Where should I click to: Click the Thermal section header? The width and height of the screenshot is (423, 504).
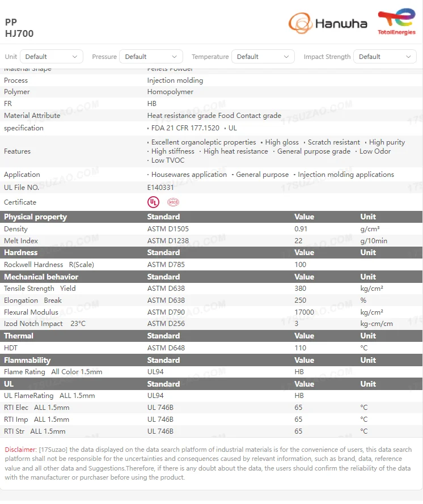[19, 336]
